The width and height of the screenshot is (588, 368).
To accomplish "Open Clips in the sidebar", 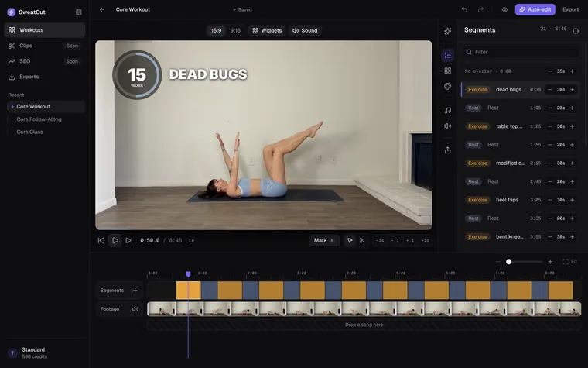I will (45, 46).
